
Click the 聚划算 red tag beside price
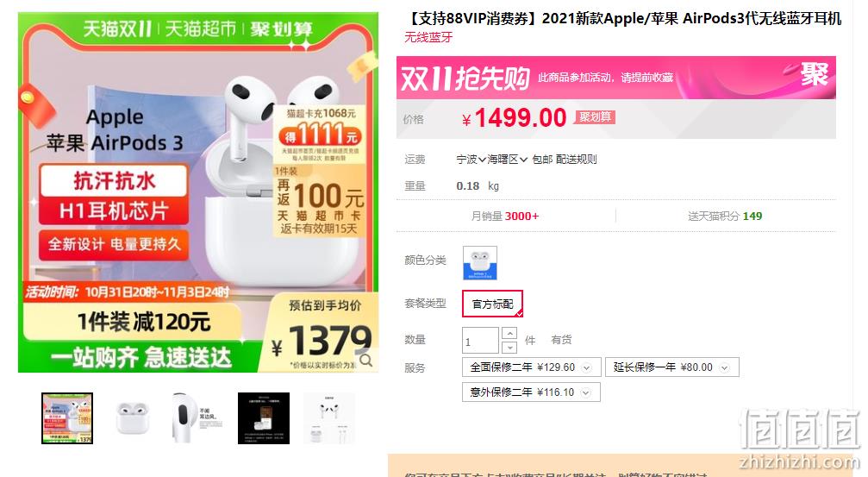pyautogui.click(x=595, y=117)
